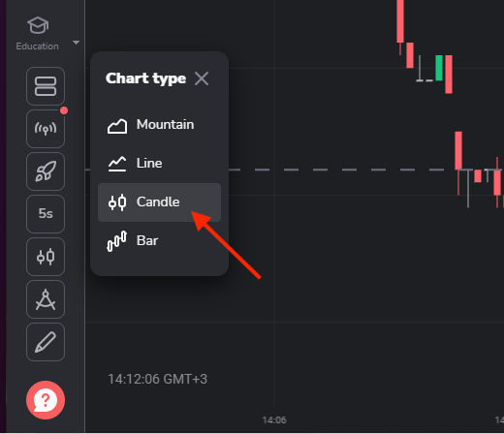Choose the Bar chart option
This screenshot has height=434, width=504.
tap(159, 241)
